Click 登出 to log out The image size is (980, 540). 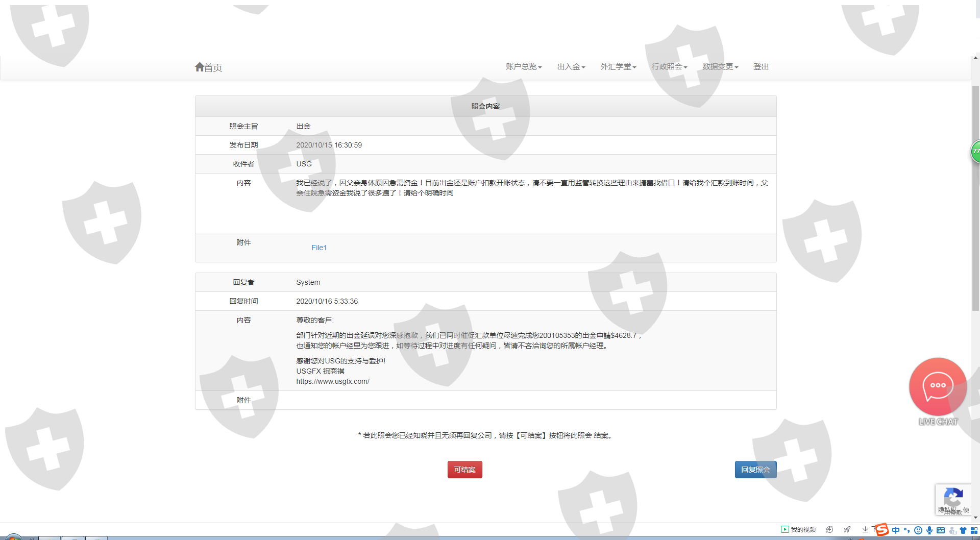pos(761,67)
